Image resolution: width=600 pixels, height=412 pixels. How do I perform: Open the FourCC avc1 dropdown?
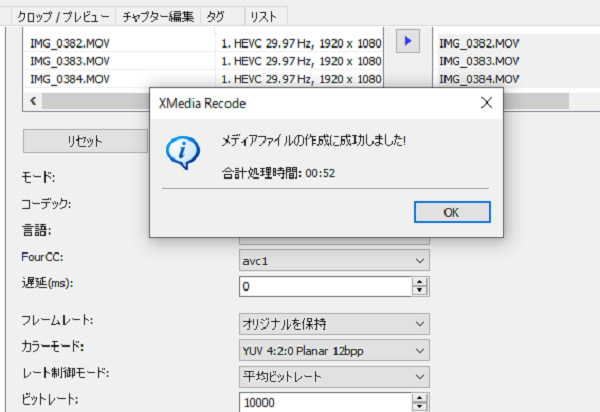(334, 261)
